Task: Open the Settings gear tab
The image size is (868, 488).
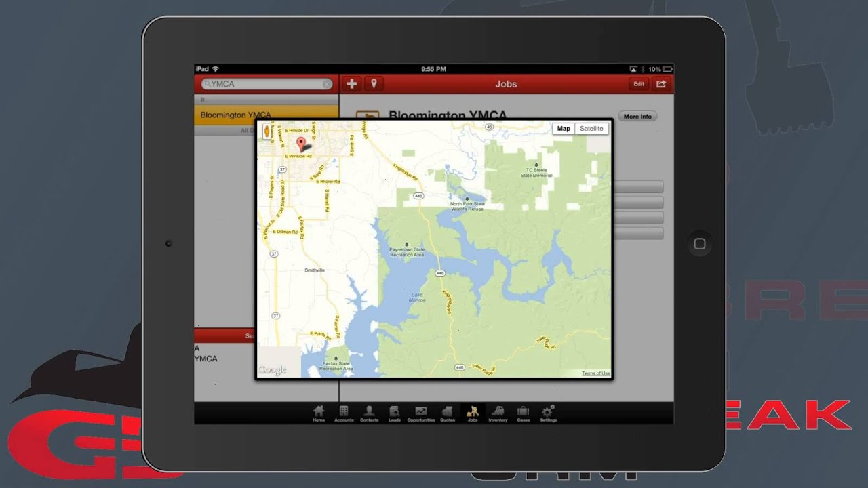Action: (549, 413)
